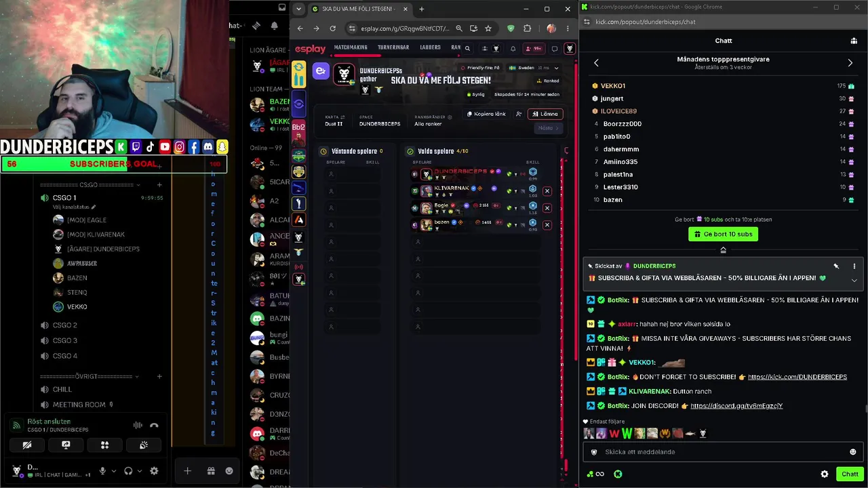
Task: Open friend requests 99+ button on esplay
Action: [x=533, y=49]
